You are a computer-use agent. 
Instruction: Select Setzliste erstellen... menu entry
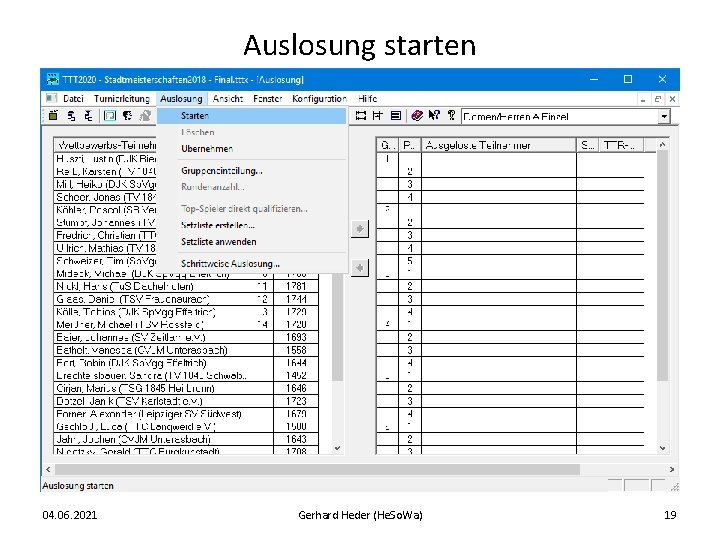click(252, 225)
